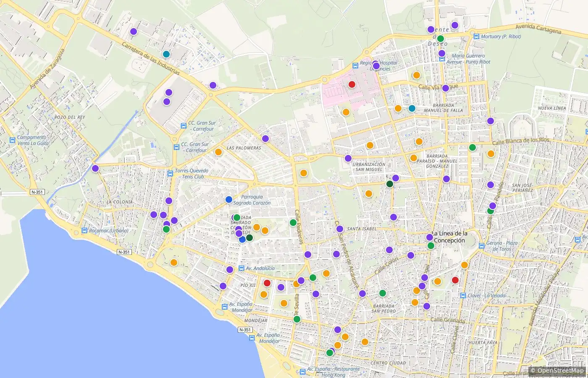Click the teal marker near Barriada Manuel de Falla

412,108
